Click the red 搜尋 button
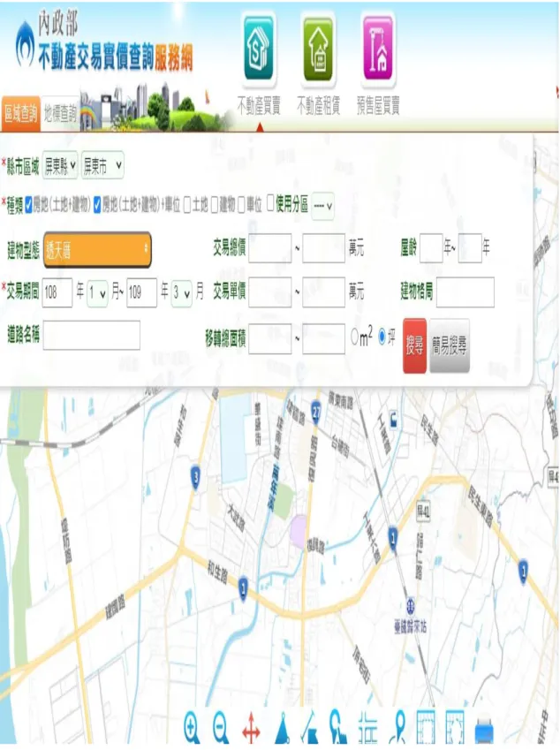560x750 pixels. (x=414, y=345)
